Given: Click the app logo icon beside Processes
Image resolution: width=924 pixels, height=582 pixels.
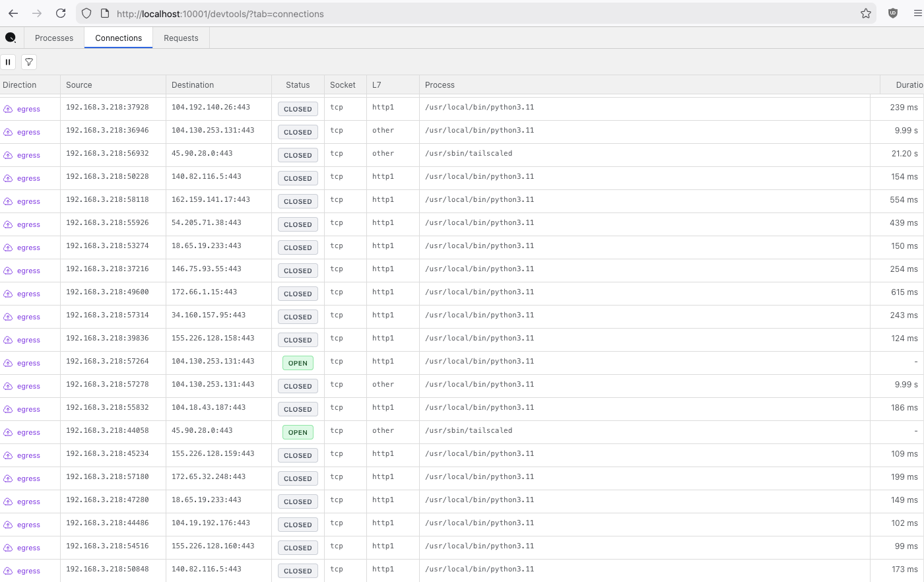Looking at the screenshot, I should tap(11, 38).
